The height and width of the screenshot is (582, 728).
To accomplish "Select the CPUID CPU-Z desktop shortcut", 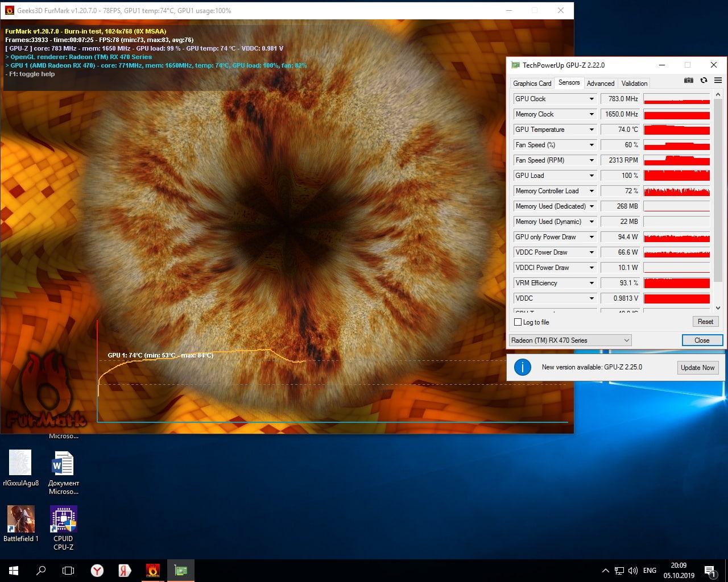I will (x=64, y=527).
